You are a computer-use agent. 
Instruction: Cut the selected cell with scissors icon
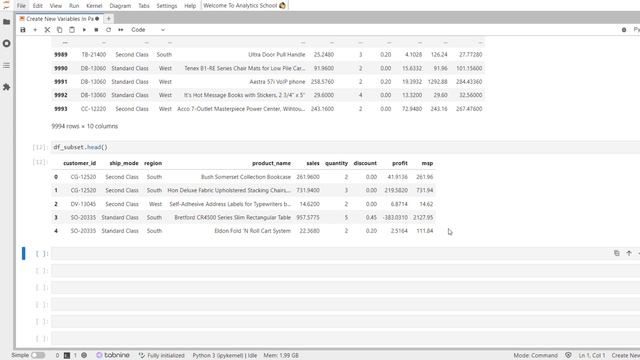[47, 30]
